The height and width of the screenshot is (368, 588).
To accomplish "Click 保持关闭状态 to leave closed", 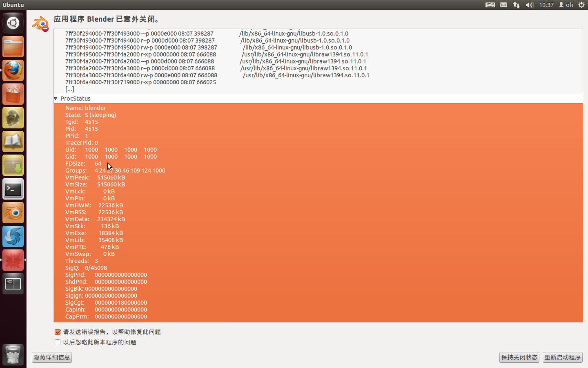I will 519,357.
